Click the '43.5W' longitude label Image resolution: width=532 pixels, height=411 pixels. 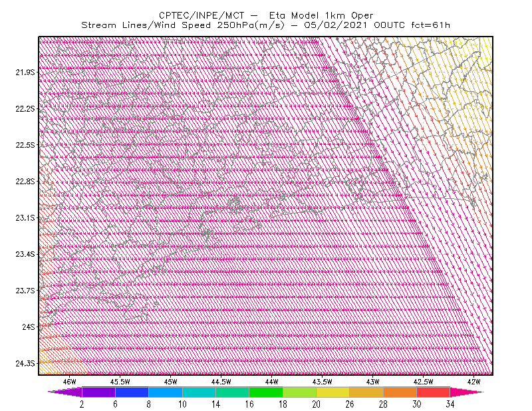[323, 382]
